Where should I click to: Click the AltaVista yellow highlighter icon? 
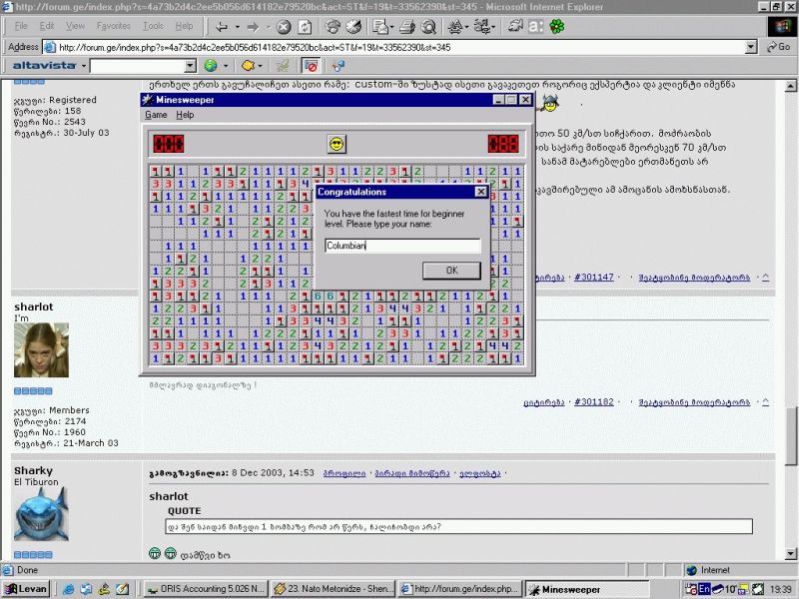248,65
